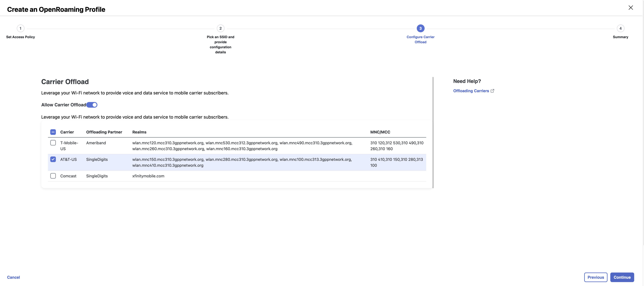Open the Offloading Carriers help link
Screen dimensions: 644x286
click(471, 91)
